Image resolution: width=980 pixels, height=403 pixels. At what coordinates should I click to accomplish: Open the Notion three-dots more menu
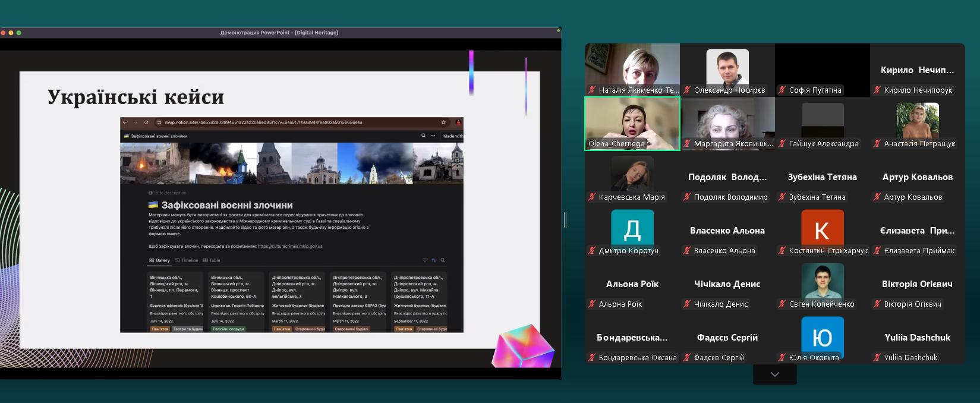point(433,136)
